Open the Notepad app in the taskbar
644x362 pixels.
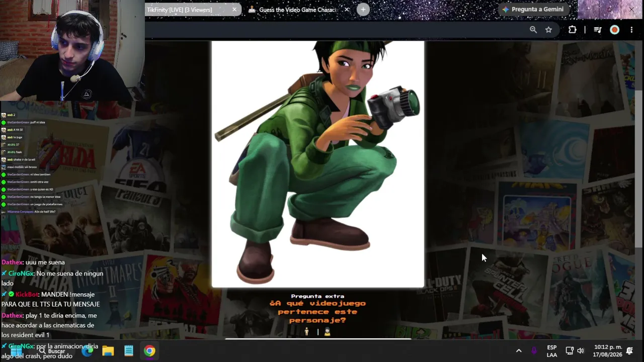129,351
